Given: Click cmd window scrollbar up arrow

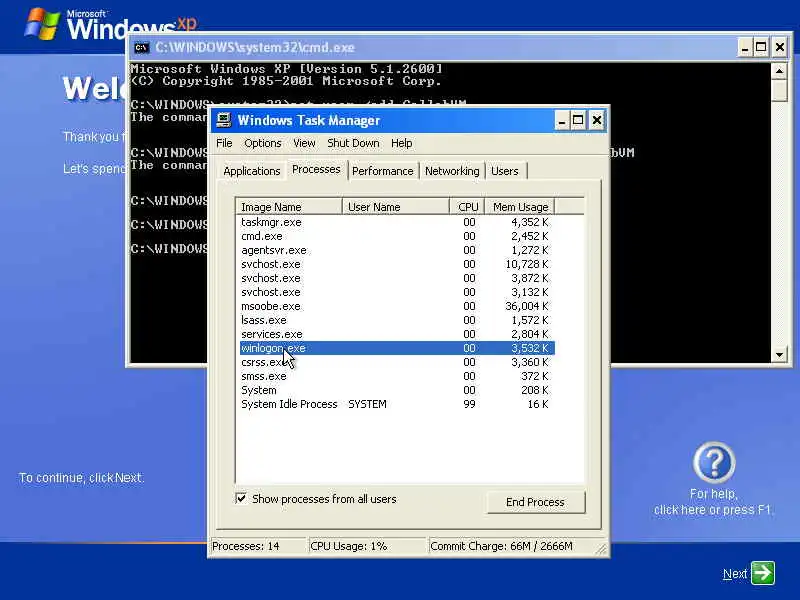Looking at the screenshot, I should pyautogui.click(x=779, y=70).
